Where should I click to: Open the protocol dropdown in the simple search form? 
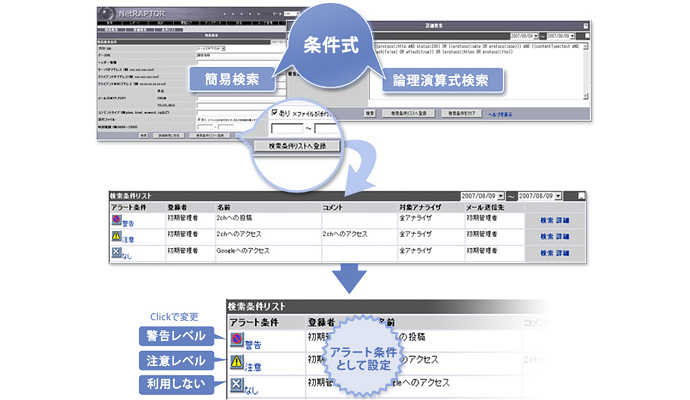(x=224, y=48)
